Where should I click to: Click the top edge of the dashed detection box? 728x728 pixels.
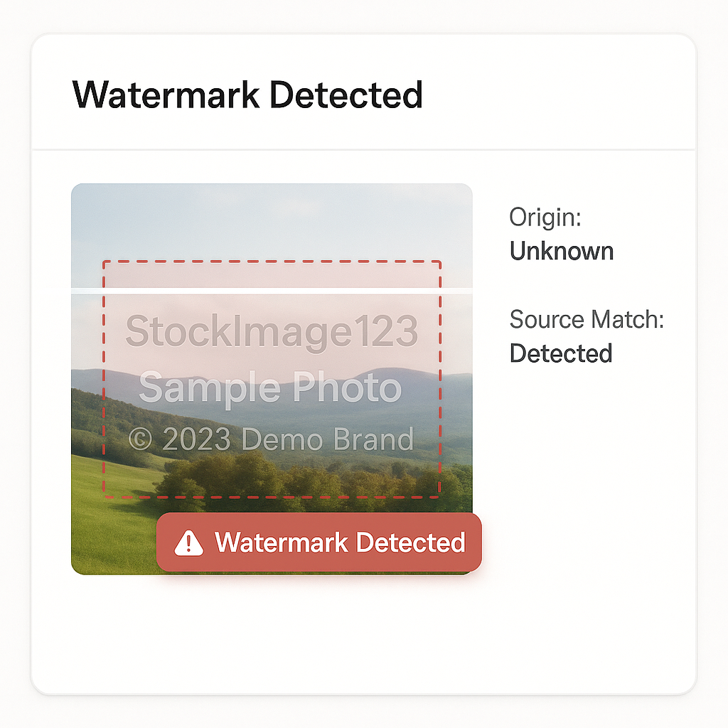point(272,262)
